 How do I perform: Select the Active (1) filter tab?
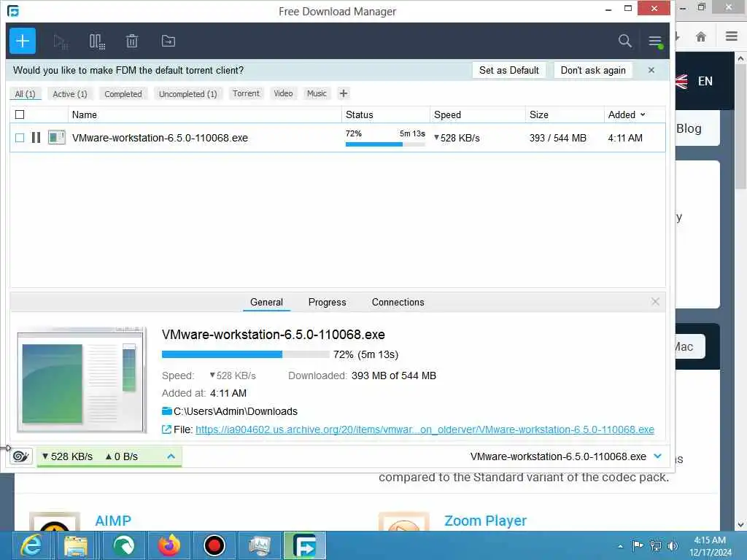pos(70,94)
